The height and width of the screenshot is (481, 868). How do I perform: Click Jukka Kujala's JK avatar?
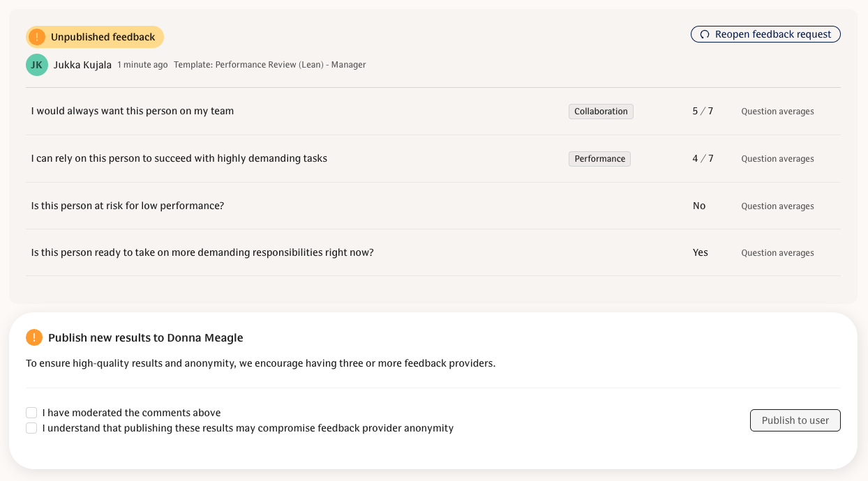tap(36, 64)
